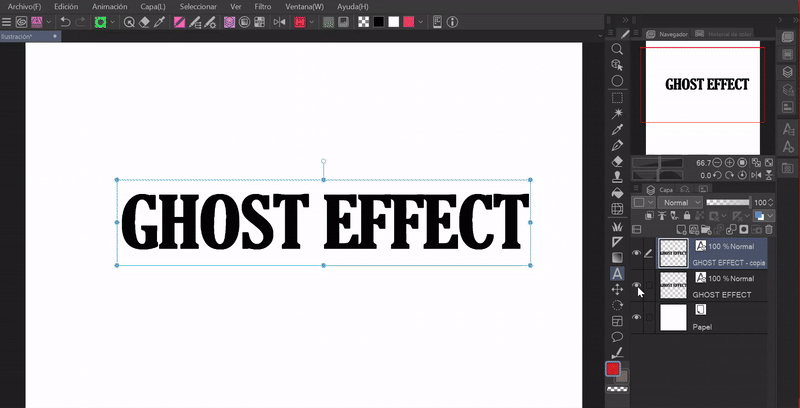Image resolution: width=800 pixels, height=408 pixels.
Task: Open dropdown arrow after red color swatch
Action: pos(420,22)
